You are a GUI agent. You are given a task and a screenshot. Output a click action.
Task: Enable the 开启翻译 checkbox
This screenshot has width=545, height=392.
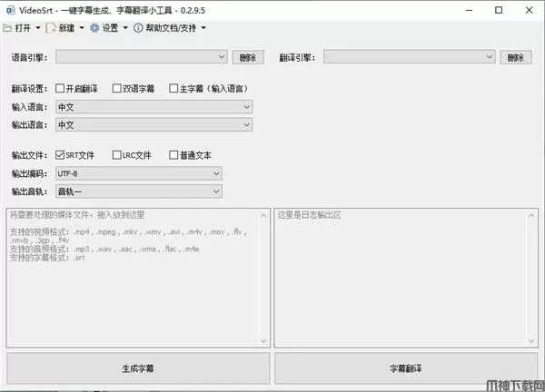click(60, 88)
